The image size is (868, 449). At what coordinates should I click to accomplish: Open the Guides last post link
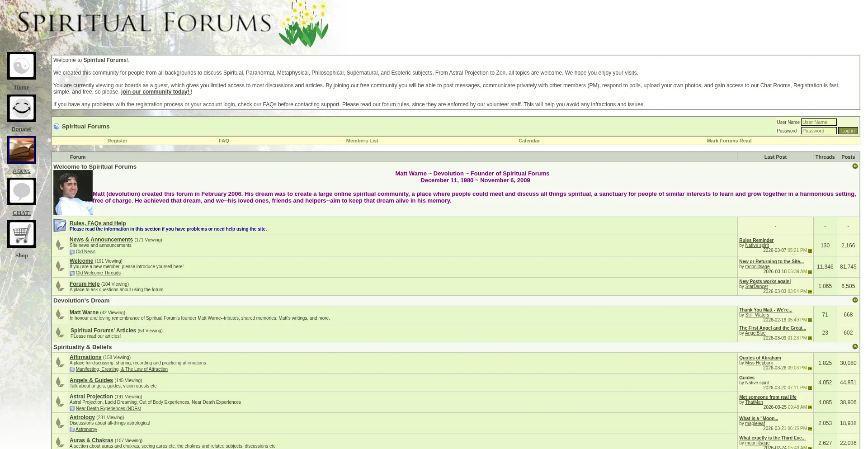[747, 378]
